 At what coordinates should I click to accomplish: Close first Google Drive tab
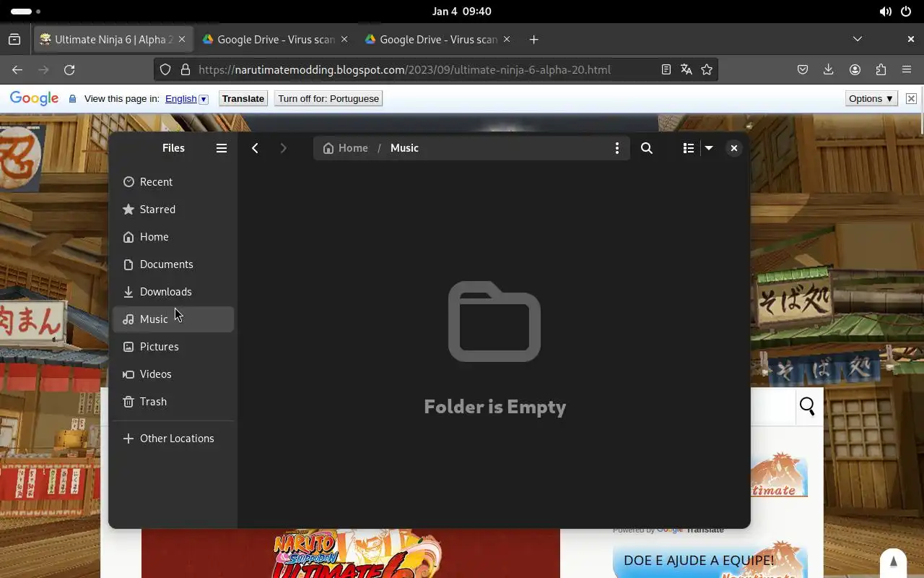[x=344, y=40]
